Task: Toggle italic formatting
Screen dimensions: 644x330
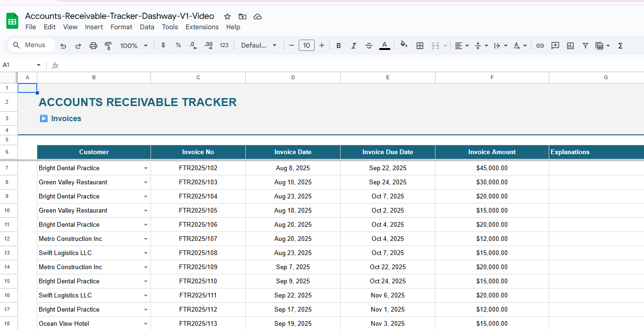Action: [353, 45]
